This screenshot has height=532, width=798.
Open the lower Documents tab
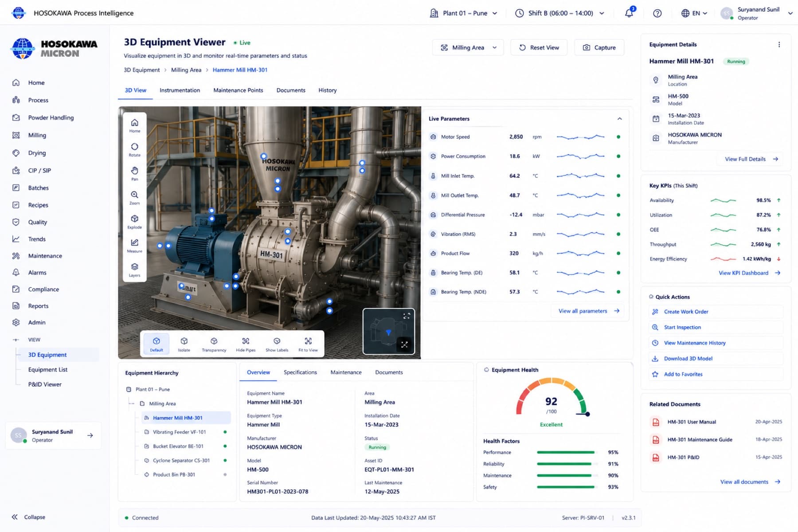coord(389,372)
